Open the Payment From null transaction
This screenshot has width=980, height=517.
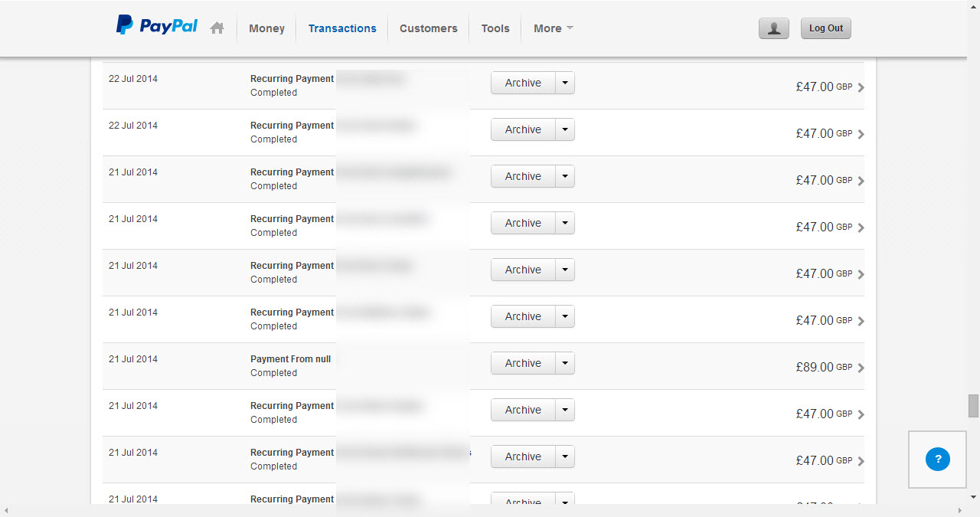290,359
